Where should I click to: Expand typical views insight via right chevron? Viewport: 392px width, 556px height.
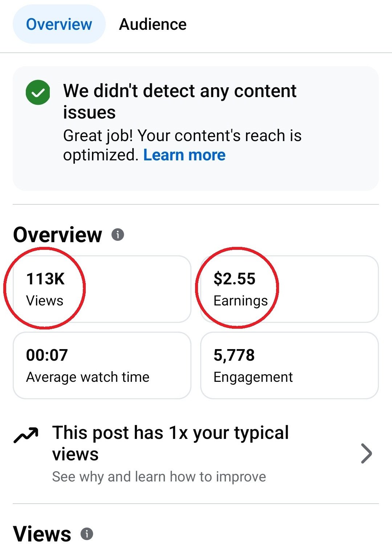[366, 453]
